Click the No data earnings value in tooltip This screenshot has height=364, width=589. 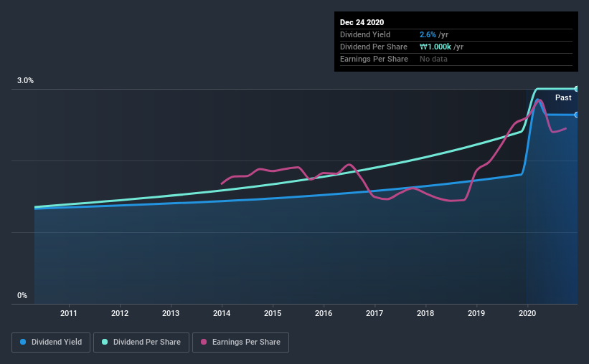[433, 59]
